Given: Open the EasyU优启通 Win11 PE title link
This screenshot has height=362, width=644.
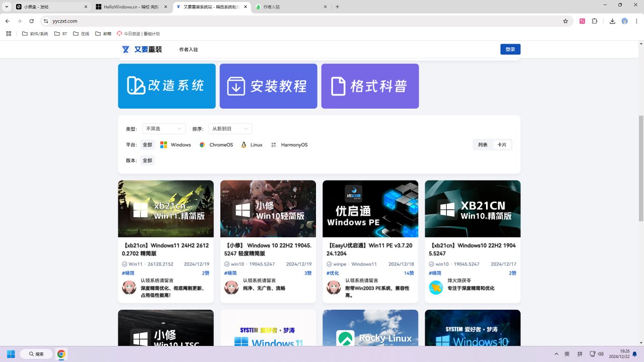Looking at the screenshot, I should (370, 249).
